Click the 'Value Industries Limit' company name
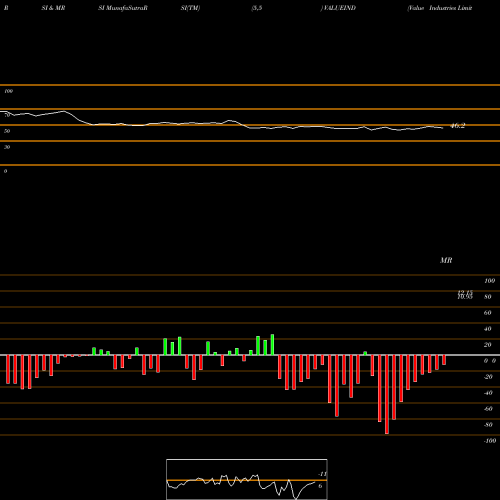This screenshot has width=500, height=500. (440, 8)
